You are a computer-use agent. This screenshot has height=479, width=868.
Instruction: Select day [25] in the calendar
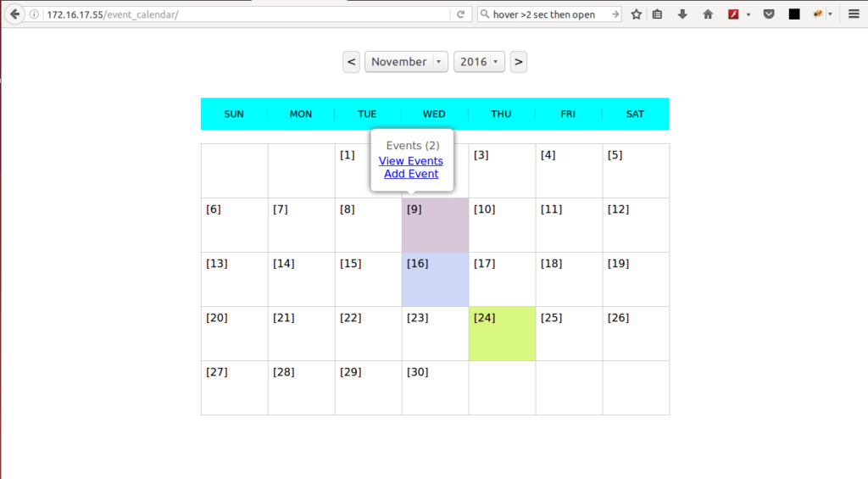[569, 333]
